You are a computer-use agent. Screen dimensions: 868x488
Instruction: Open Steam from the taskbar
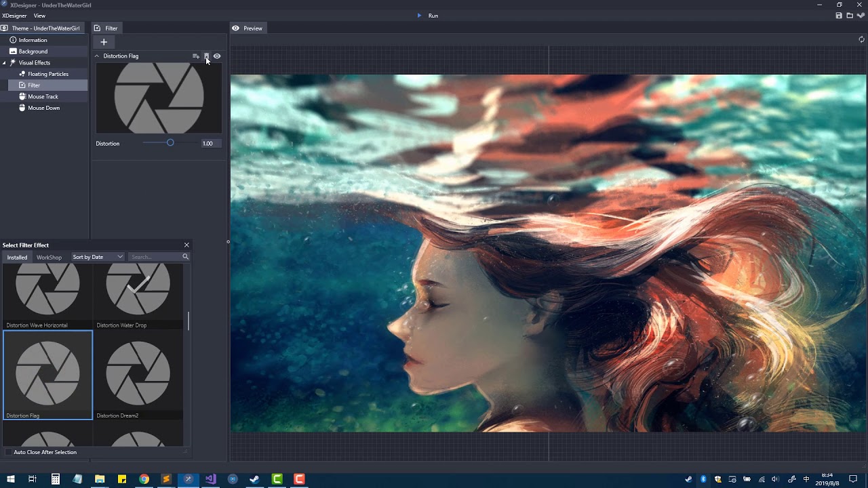point(254,479)
